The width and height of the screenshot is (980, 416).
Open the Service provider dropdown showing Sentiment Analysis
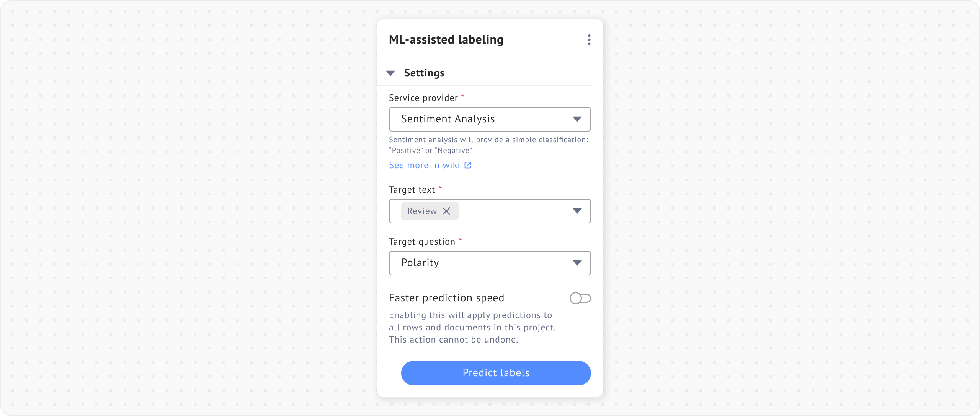pyautogui.click(x=490, y=119)
